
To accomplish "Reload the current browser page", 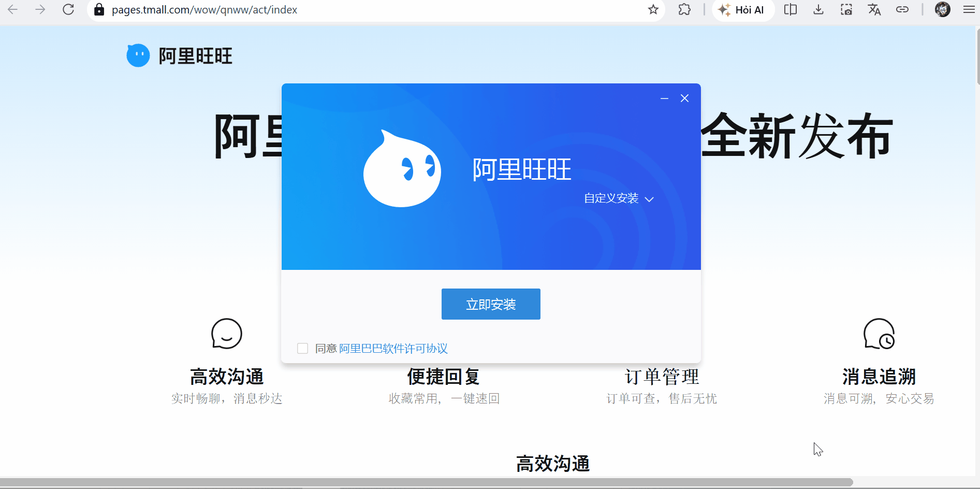I will (68, 9).
